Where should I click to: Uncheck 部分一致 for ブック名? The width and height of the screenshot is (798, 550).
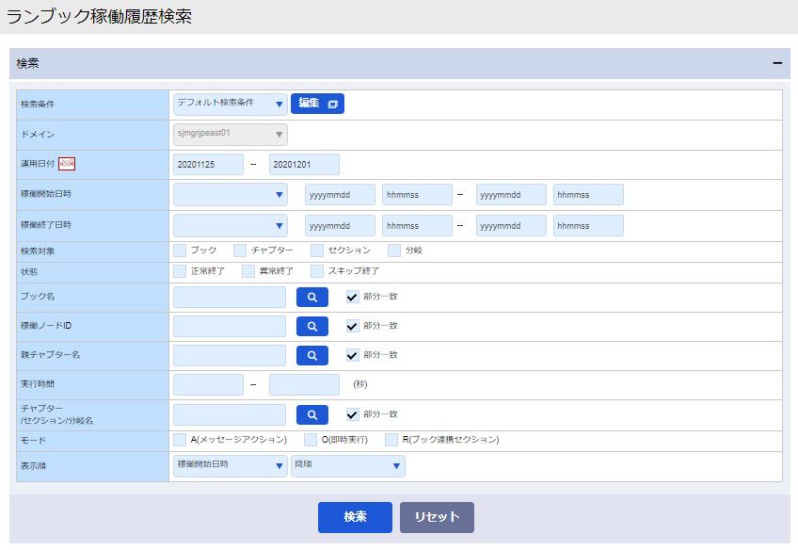352,297
